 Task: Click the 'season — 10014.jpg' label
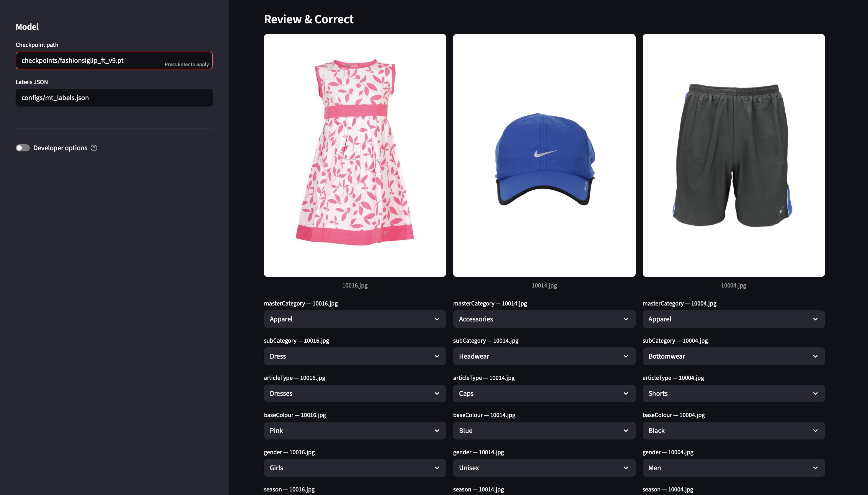pos(478,489)
